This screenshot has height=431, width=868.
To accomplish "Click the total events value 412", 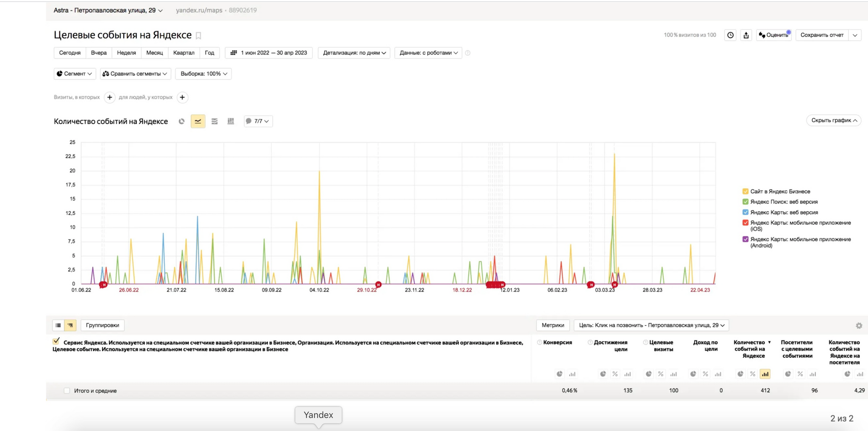I will pyautogui.click(x=765, y=391).
